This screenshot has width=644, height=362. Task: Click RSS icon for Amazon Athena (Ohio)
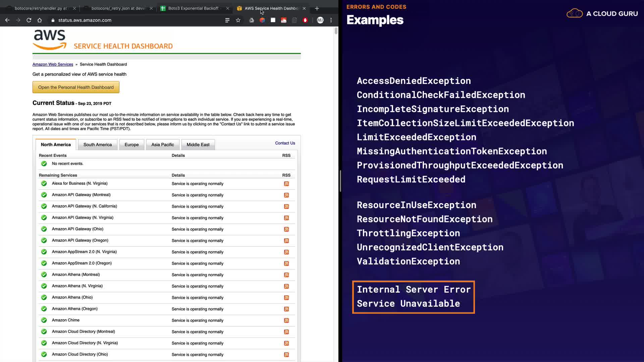click(286, 298)
